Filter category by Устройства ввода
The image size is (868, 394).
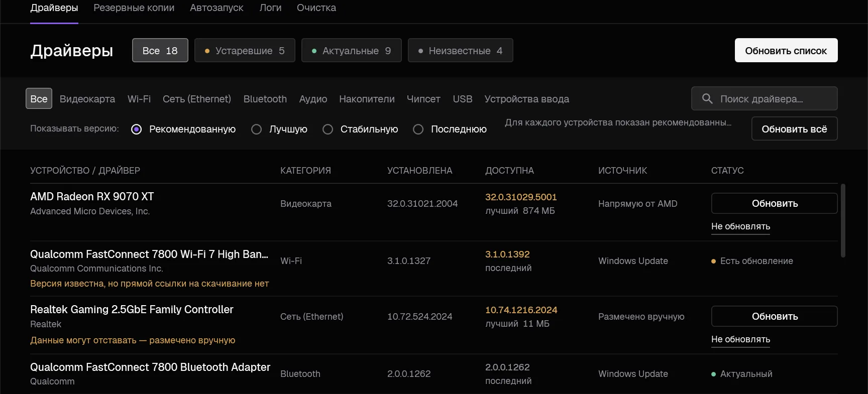tap(527, 99)
